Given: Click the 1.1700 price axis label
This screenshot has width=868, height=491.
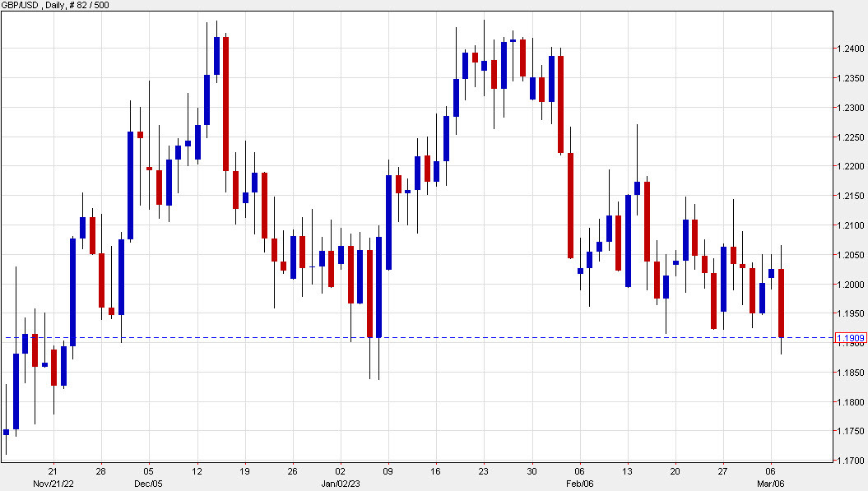Looking at the screenshot, I should coord(851,460).
